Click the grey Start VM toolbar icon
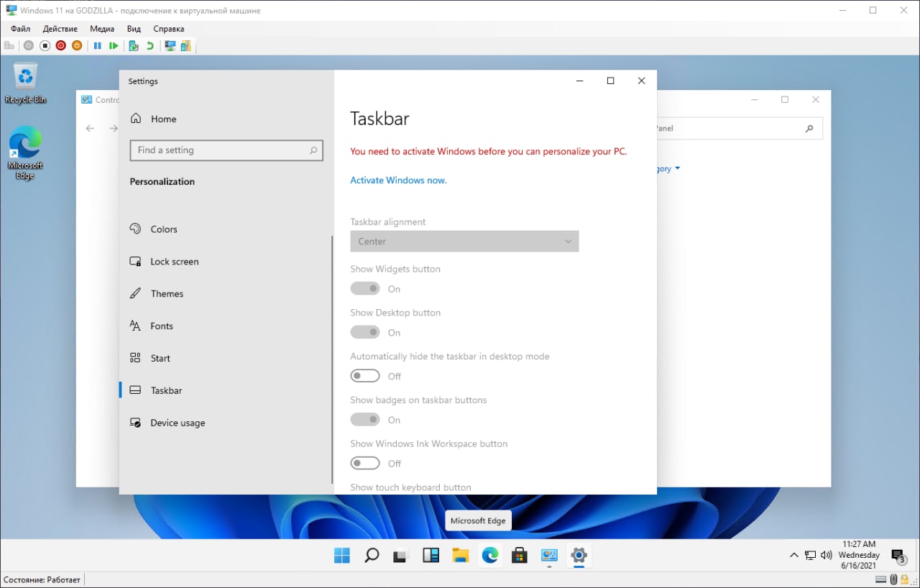The image size is (920, 588). tap(28, 46)
